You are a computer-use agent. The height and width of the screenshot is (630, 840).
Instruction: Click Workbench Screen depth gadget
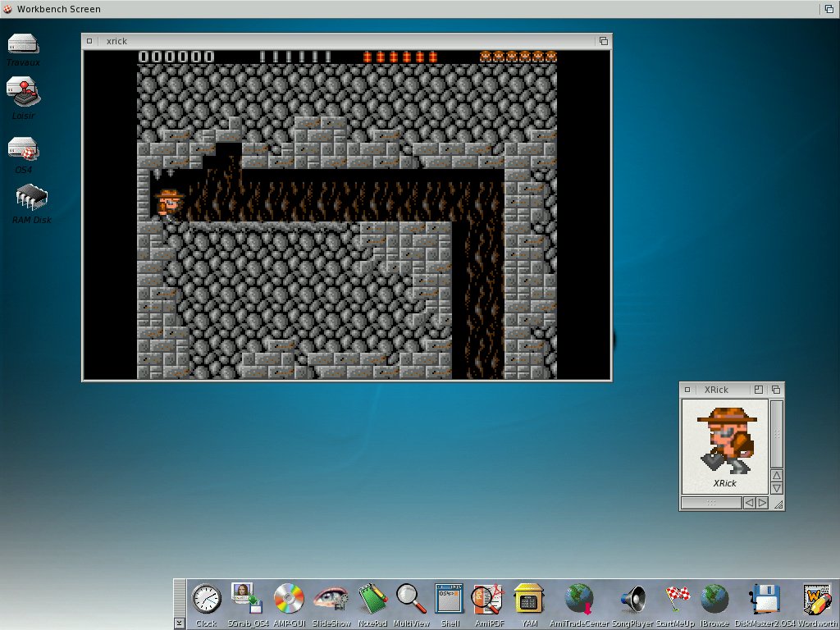coord(829,8)
